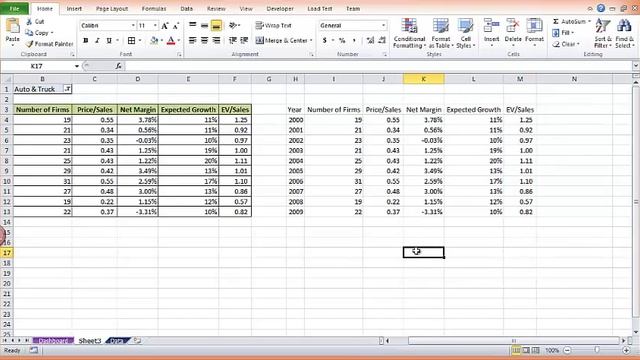This screenshot has height=360, width=640.
Task: Open the Clear options
Action: tap(565, 44)
